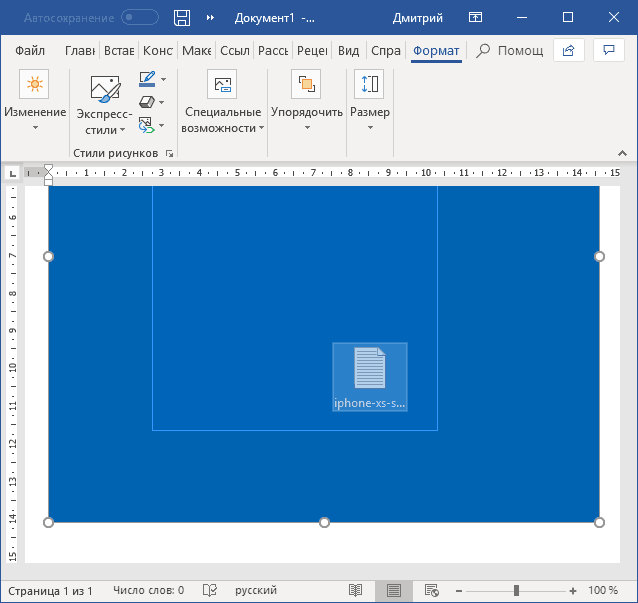638x603 pixels.
Task: Click the zoom in plus button
Action: click(573, 591)
